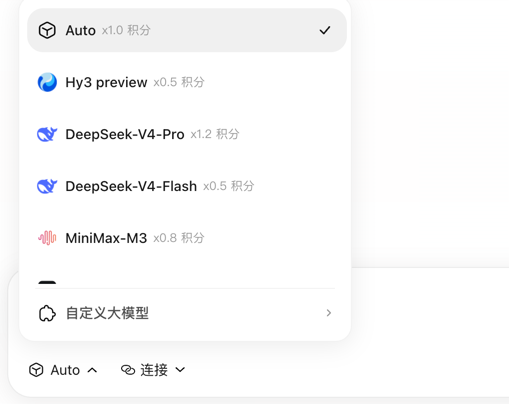
Task: Open the 自定义大模型 entry
Action: point(185,313)
